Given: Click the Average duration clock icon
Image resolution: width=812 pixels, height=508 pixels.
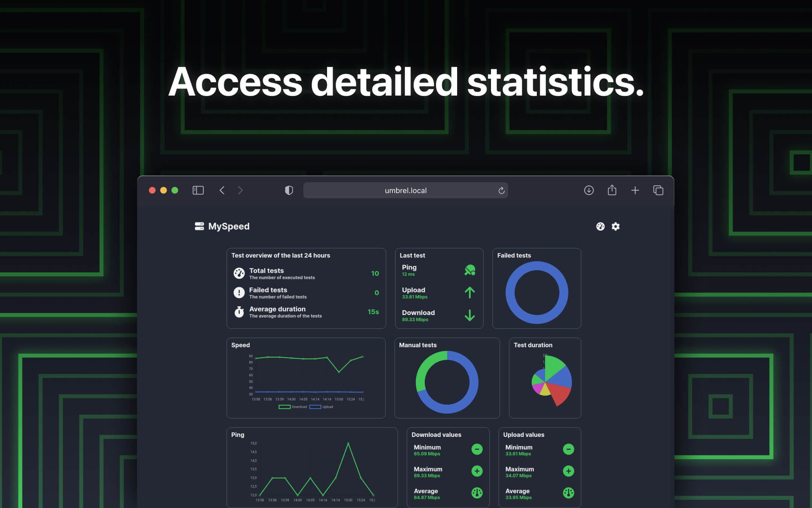Looking at the screenshot, I should [239, 312].
